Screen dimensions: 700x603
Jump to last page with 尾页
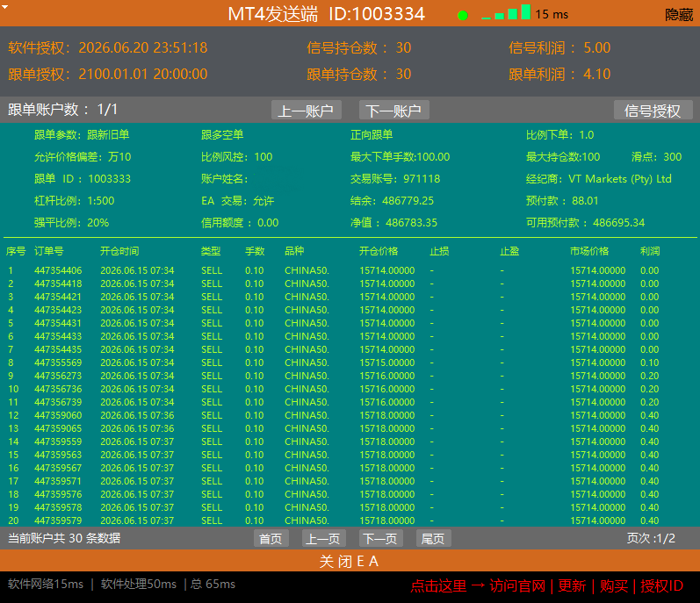(433, 538)
